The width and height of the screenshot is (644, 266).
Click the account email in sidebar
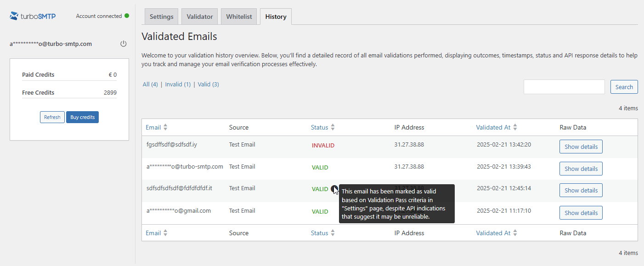(x=51, y=44)
